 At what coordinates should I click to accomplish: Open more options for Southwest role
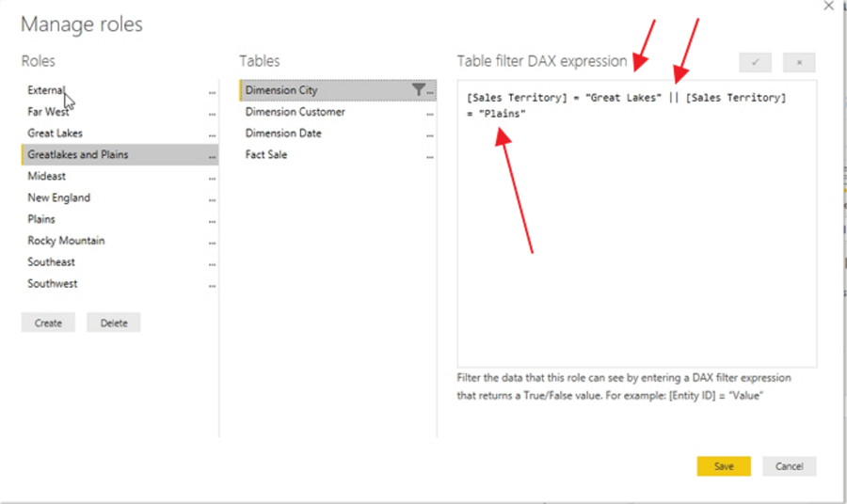click(212, 286)
